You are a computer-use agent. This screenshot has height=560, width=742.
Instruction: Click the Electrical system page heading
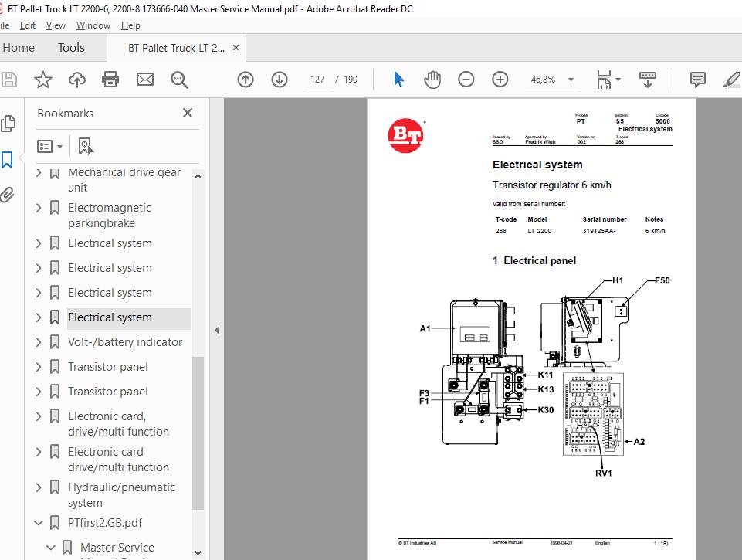pos(537,165)
